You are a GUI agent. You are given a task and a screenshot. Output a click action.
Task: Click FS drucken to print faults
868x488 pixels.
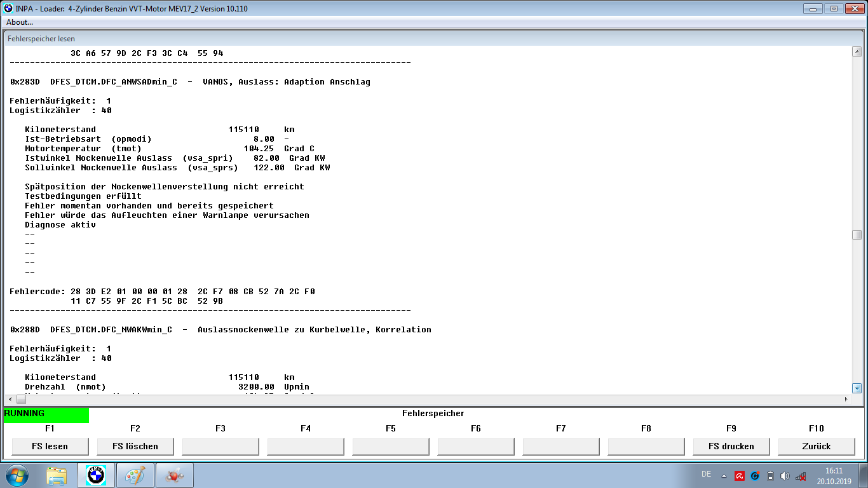[x=731, y=446]
